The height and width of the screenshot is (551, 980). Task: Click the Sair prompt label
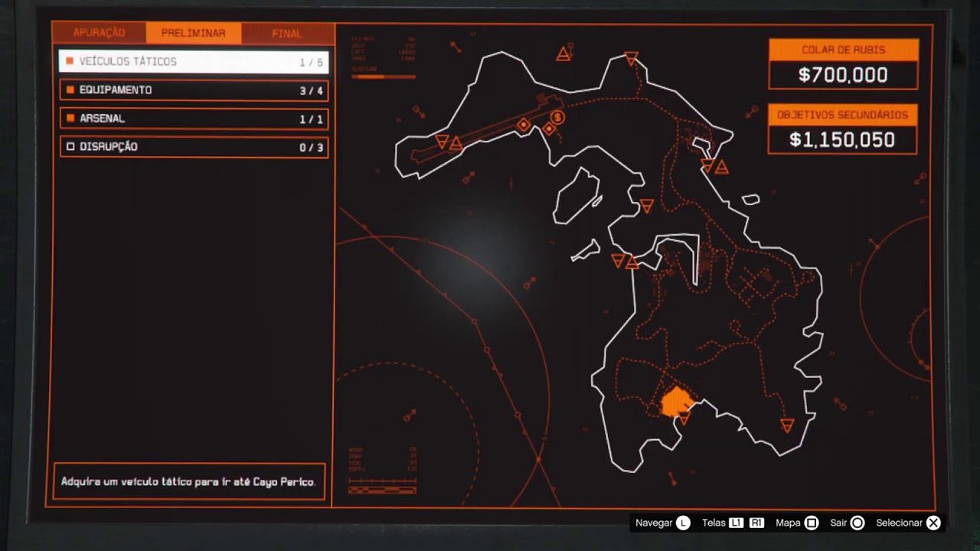838,523
